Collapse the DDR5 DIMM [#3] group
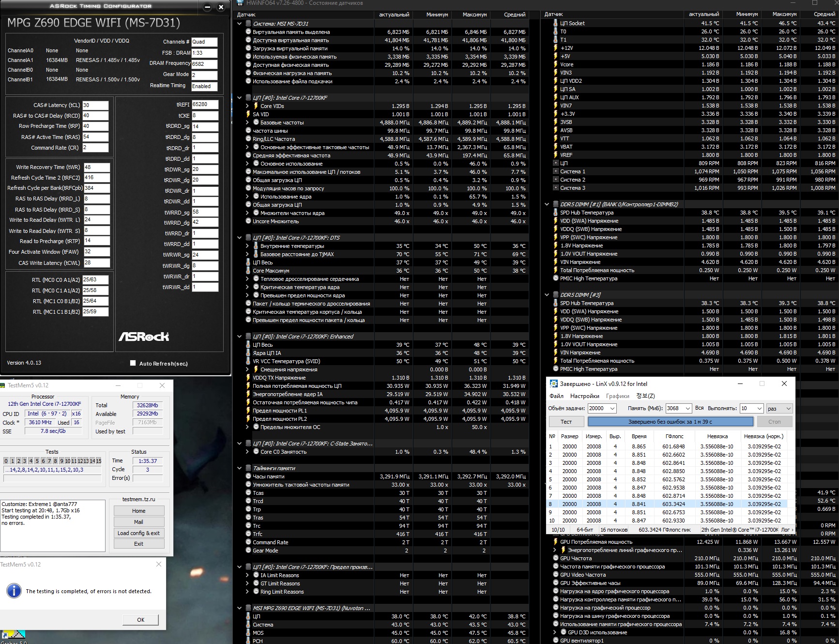This screenshot has width=839, height=644. tap(547, 295)
